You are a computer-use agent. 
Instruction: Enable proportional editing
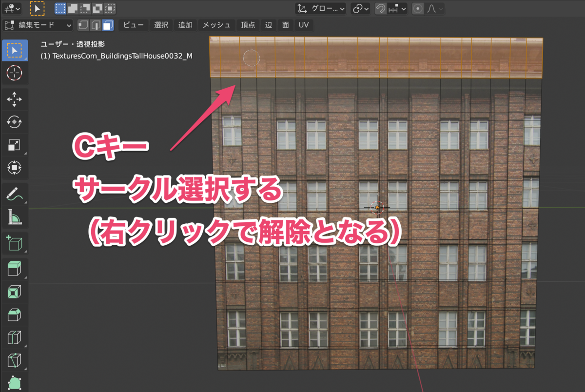click(x=418, y=8)
